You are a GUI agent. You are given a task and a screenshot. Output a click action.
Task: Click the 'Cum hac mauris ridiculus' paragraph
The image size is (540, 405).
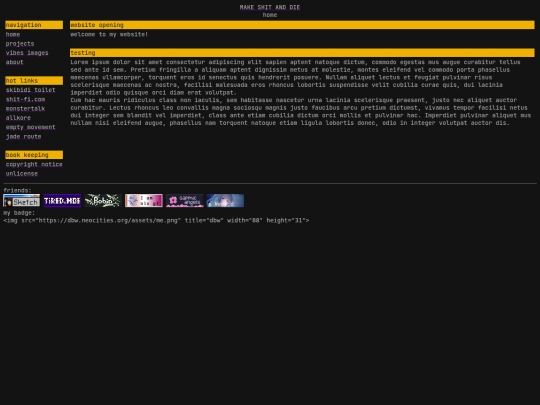pyautogui.click(x=301, y=112)
